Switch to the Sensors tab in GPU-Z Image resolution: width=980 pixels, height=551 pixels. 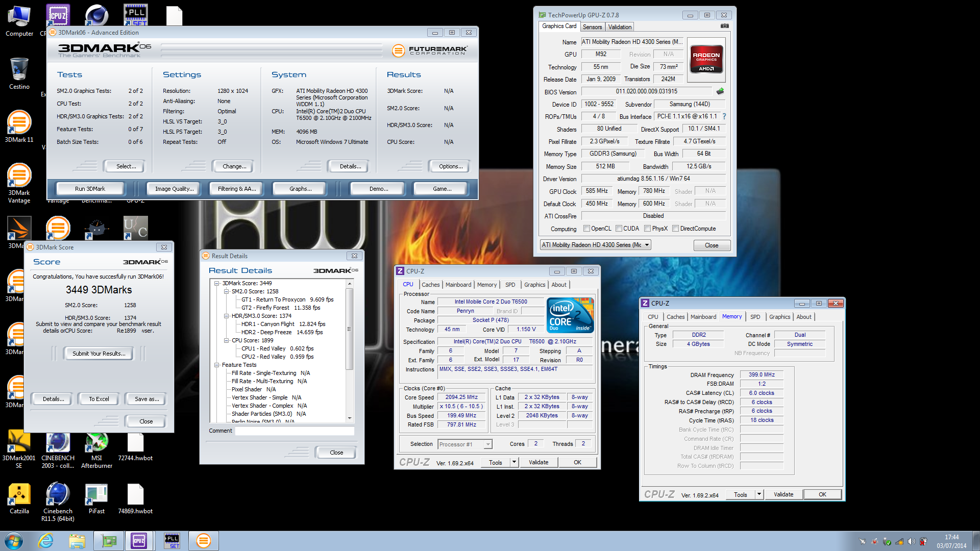(592, 27)
